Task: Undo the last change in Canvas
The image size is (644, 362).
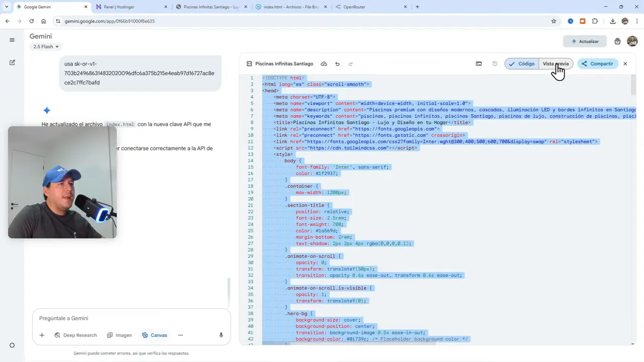Action: (337, 63)
